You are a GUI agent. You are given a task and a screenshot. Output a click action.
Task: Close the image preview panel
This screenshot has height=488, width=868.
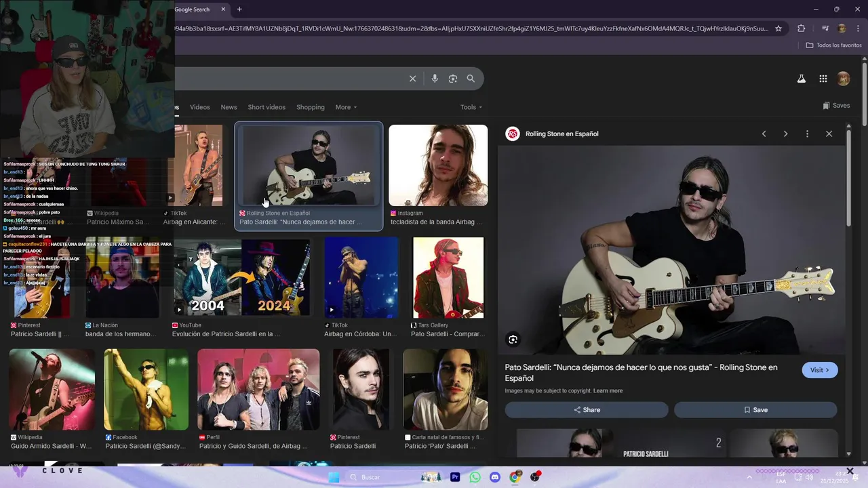(829, 134)
